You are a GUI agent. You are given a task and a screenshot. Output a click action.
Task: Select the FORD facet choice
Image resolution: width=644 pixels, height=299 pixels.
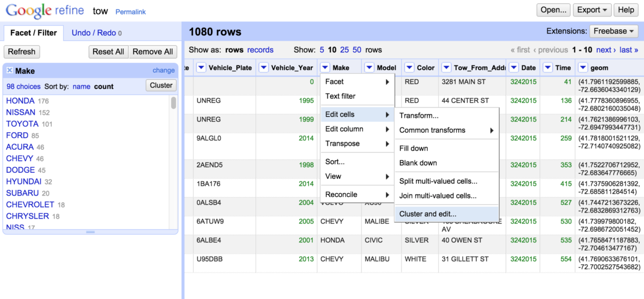[17, 135]
